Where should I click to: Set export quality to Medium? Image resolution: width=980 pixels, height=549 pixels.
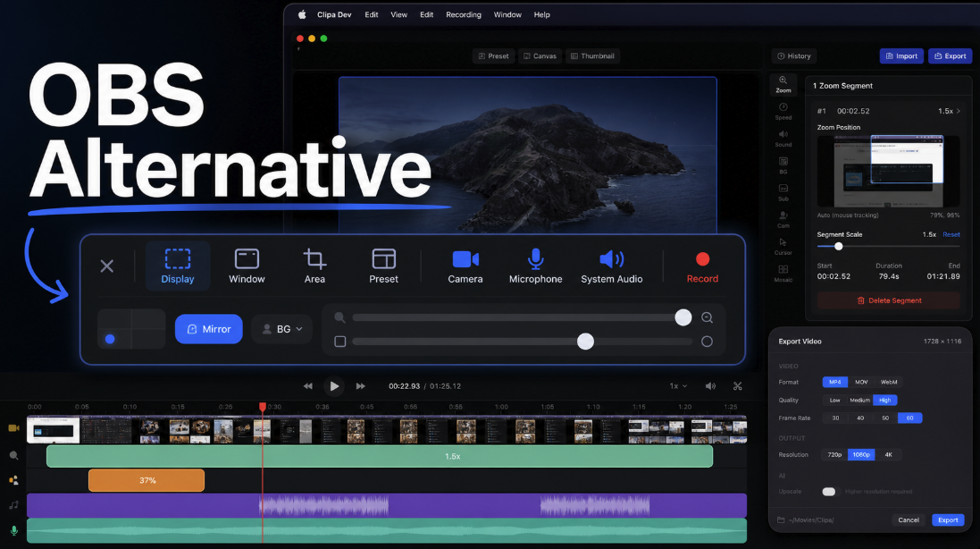[x=859, y=401]
